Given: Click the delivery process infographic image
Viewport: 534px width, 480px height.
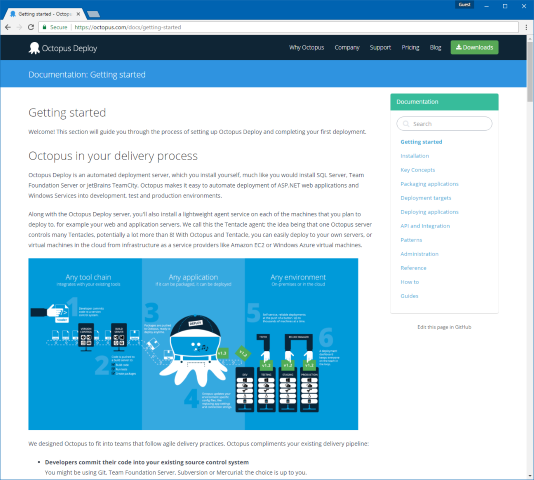Looking at the screenshot, I should [x=193, y=344].
